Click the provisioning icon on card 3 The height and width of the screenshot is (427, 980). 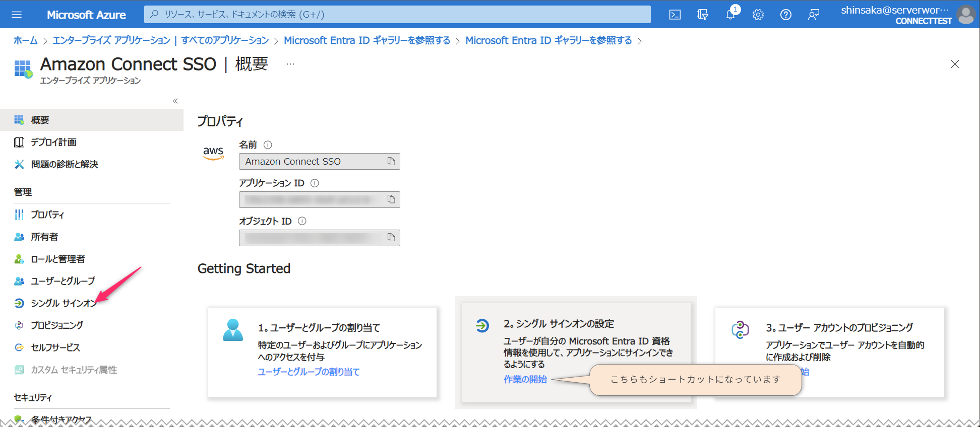tap(740, 330)
